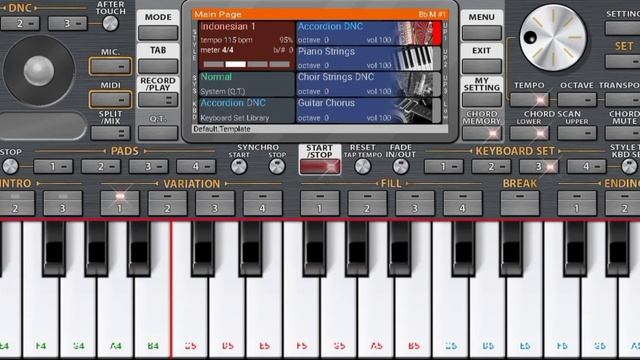Trigger ENDING 1 button
The image size is (640, 360).
pos(577,203)
